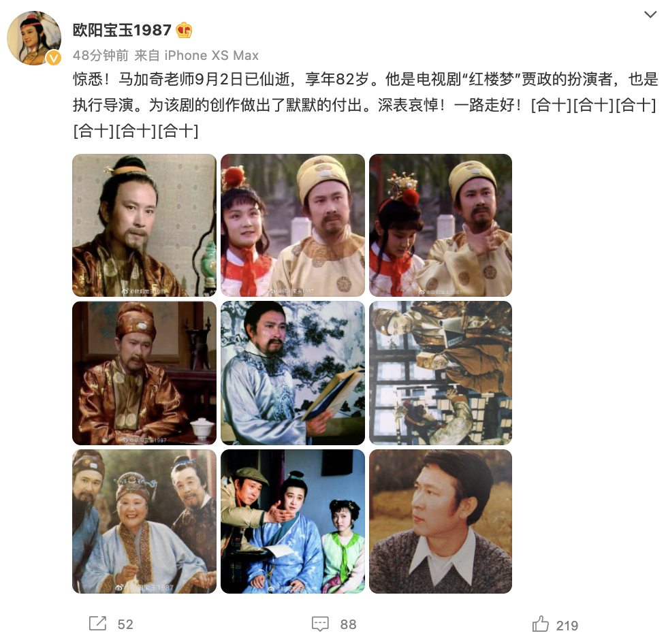Open behind-the-scenes photo with director in cap

293,521
